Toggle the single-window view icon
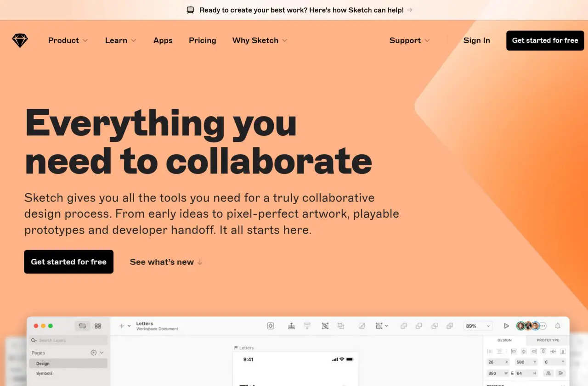 click(83, 326)
